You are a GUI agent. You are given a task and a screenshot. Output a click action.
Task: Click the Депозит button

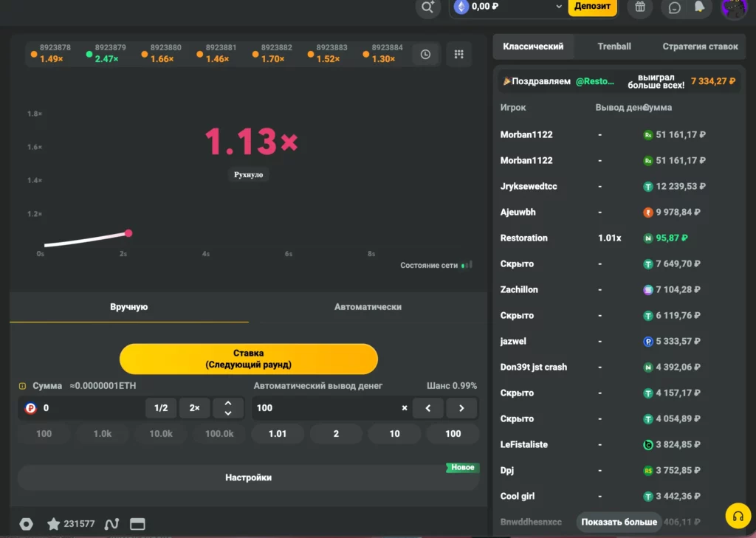click(x=593, y=7)
